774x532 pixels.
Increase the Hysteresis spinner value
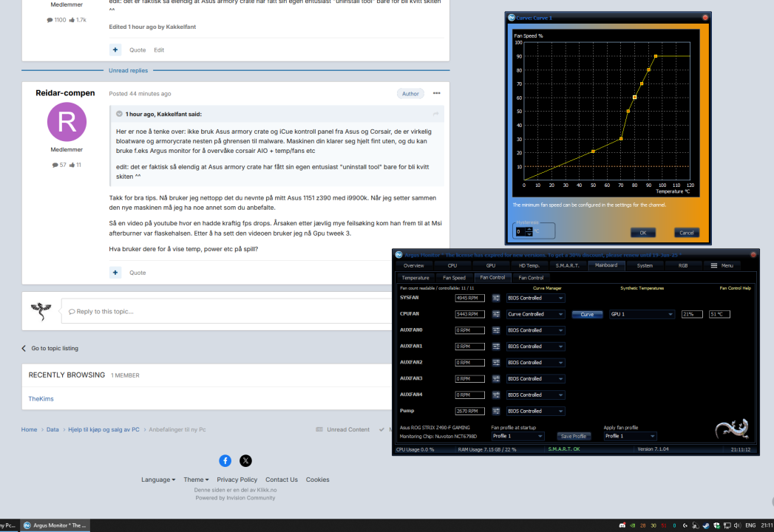529,229
